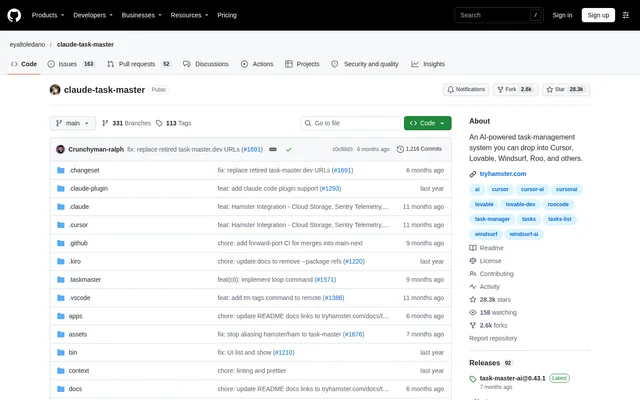Click the repository owner avatar beside the title
The height and width of the screenshot is (400, 640).
click(55, 90)
